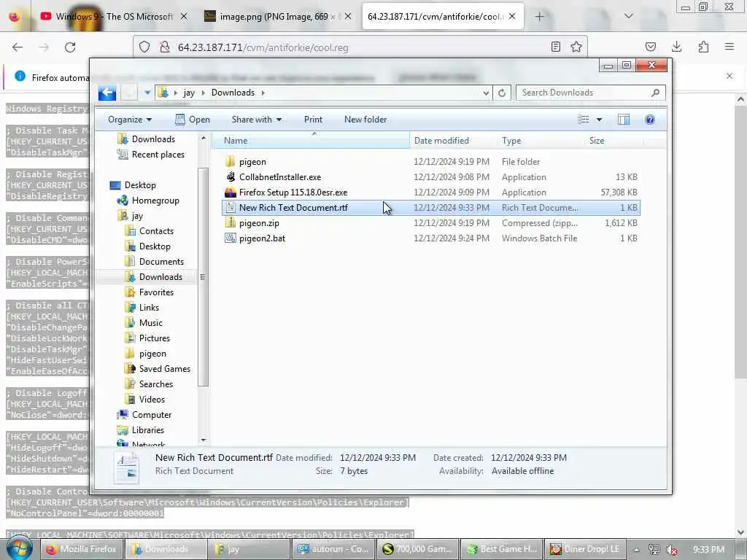Click the Open toolbar button
The height and width of the screenshot is (560, 747).
point(193,120)
